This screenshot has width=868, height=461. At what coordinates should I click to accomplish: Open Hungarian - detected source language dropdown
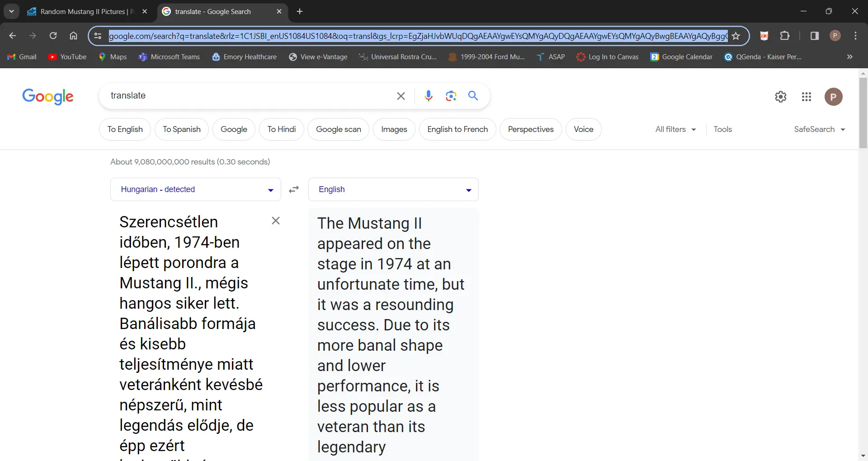pyautogui.click(x=195, y=189)
